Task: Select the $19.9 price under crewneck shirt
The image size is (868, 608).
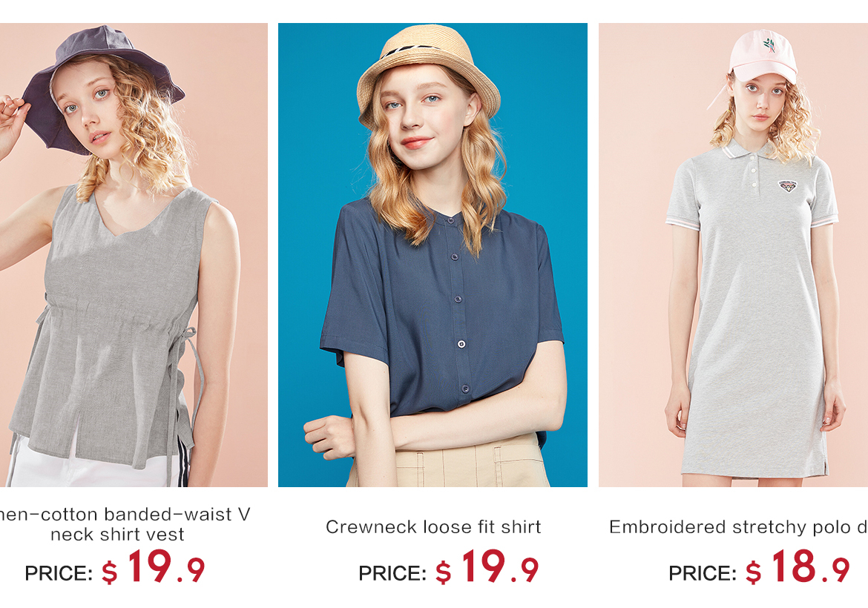Action: pos(487,567)
